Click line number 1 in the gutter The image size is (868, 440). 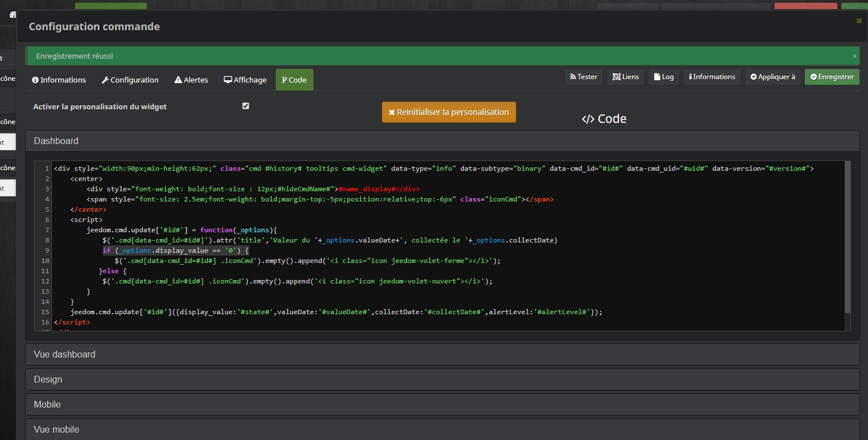(47, 168)
